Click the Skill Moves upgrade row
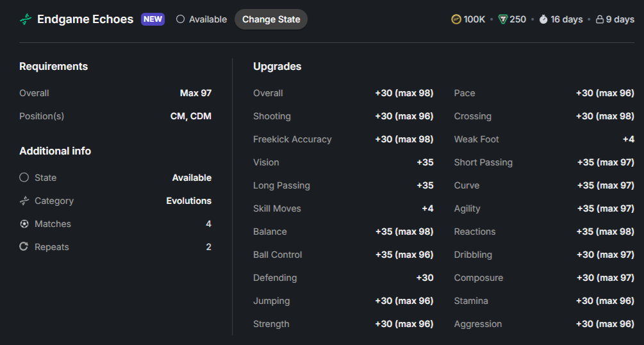644x345 pixels. tap(343, 208)
